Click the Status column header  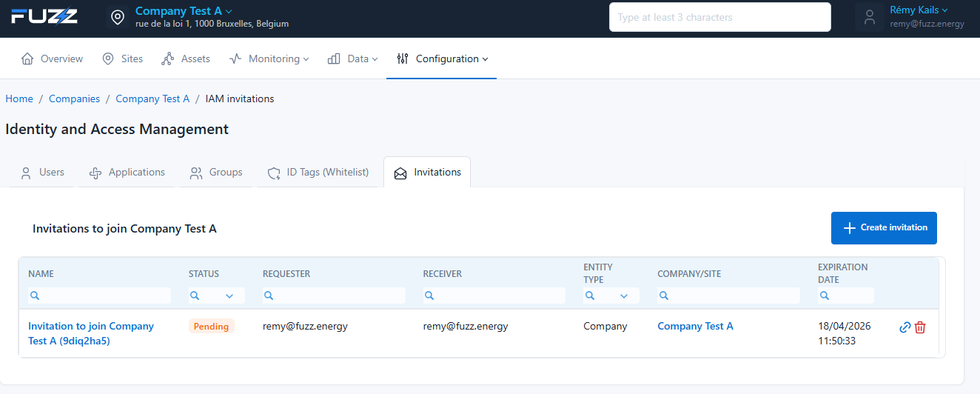click(x=204, y=274)
